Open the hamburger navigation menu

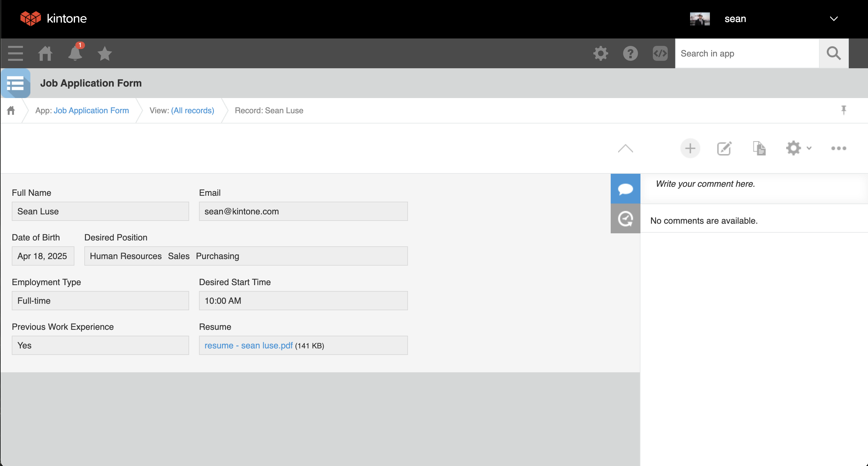[15, 53]
